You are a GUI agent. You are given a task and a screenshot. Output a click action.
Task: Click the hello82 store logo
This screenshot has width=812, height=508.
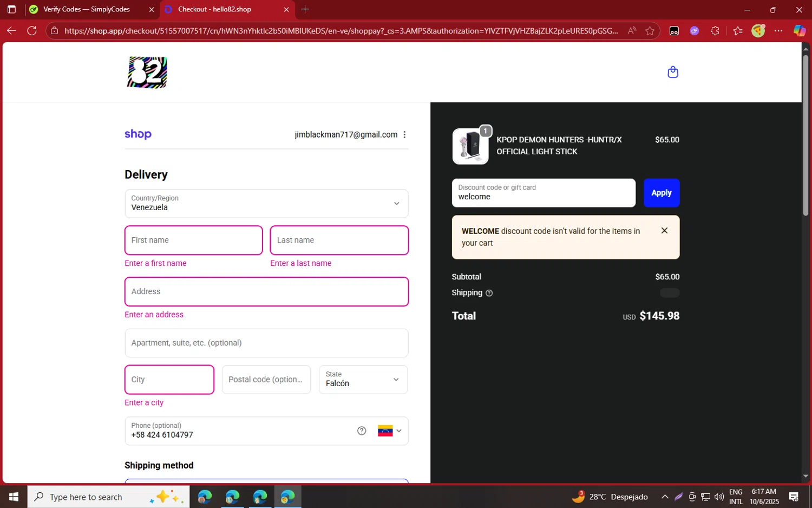tap(147, 72)
